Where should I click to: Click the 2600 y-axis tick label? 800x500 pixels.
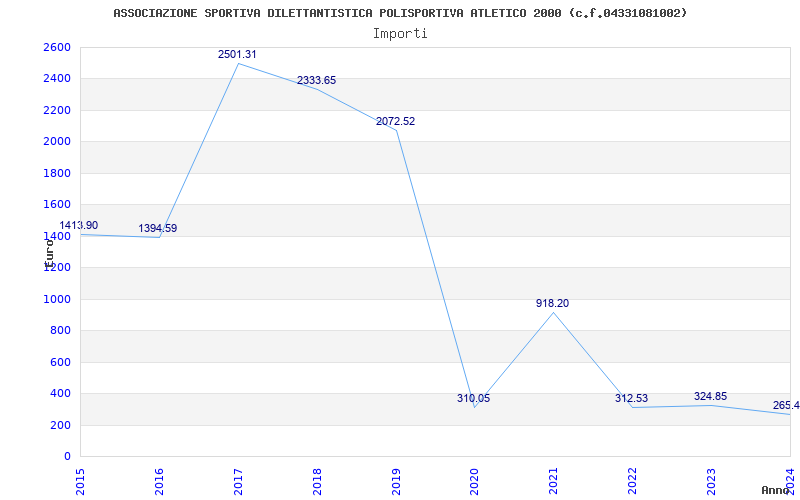(58, 47)
